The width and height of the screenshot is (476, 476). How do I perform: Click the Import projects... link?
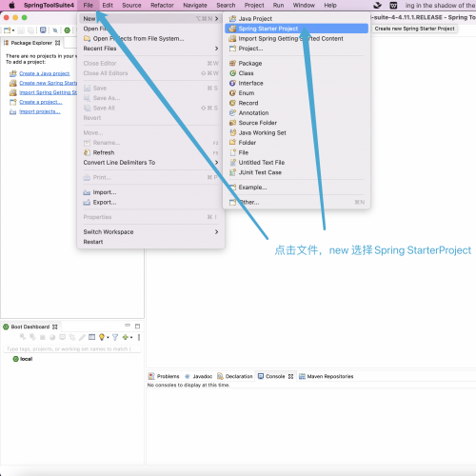(x=40, y=111)
